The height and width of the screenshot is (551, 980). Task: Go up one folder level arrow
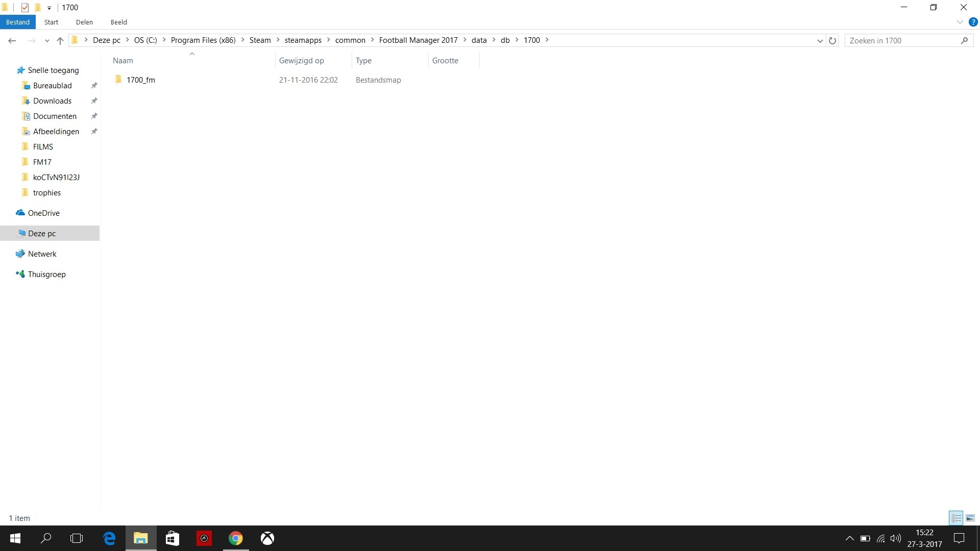tap(60, 40)
